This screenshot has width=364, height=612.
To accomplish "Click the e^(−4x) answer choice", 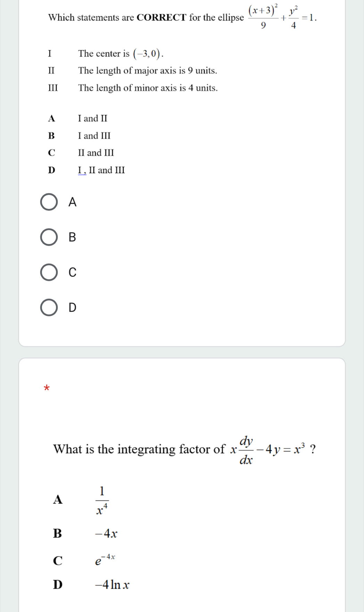I will point(105,559).
